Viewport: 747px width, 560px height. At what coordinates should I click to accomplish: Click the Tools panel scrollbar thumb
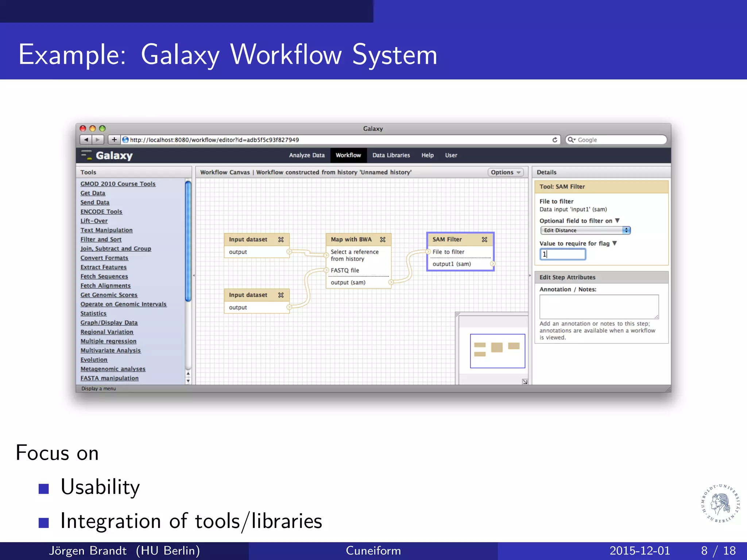(188, 242)
